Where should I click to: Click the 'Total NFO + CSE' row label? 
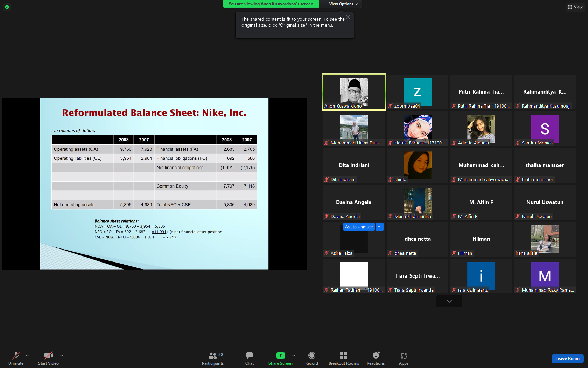174,205
